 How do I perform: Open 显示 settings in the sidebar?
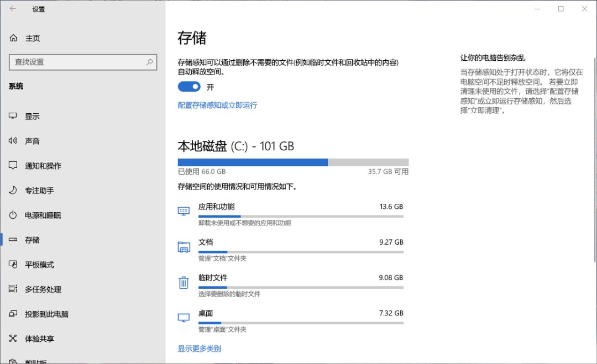(32, 117)
